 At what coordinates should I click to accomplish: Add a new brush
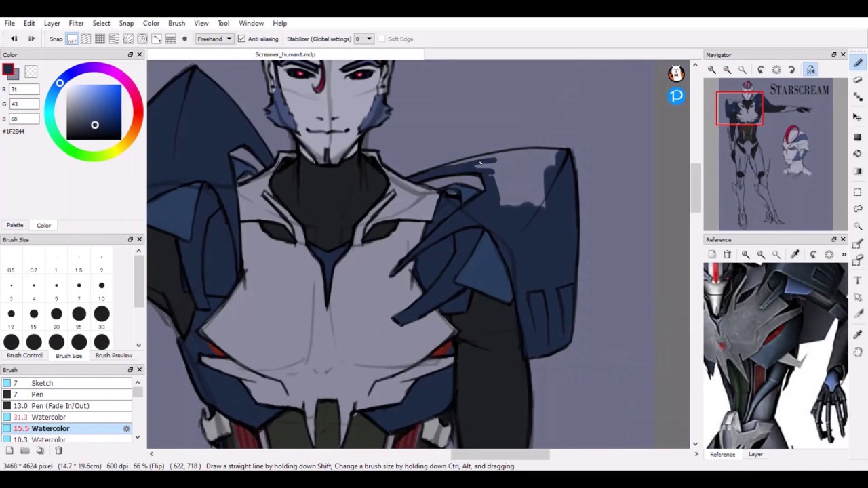pyautogui.click(x=9, y=450)
